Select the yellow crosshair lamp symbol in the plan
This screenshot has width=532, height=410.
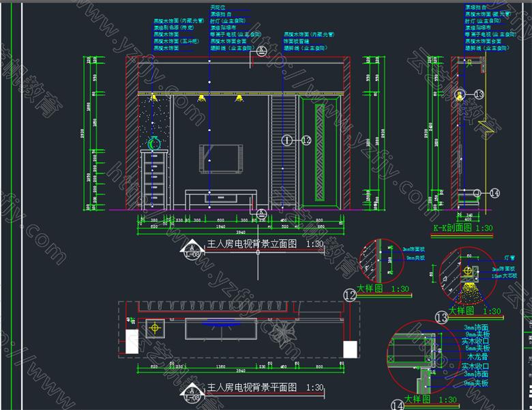(155, 328)
